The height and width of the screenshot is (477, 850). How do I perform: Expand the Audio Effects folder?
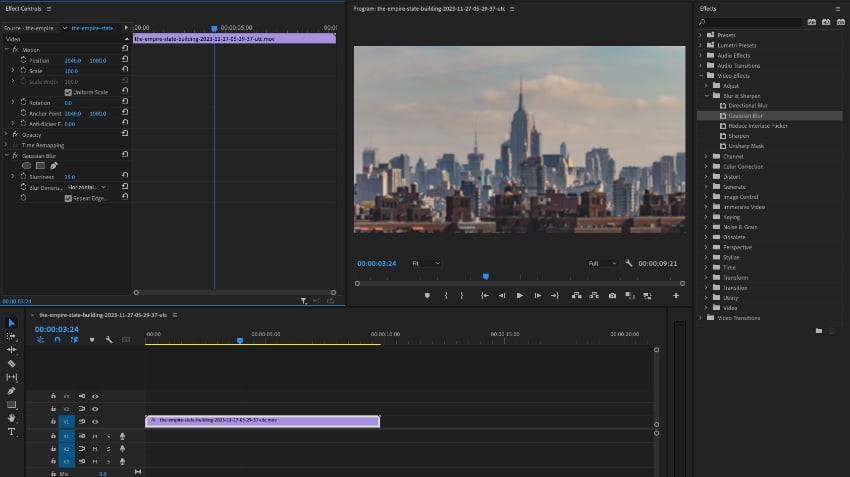coord(700,55)
